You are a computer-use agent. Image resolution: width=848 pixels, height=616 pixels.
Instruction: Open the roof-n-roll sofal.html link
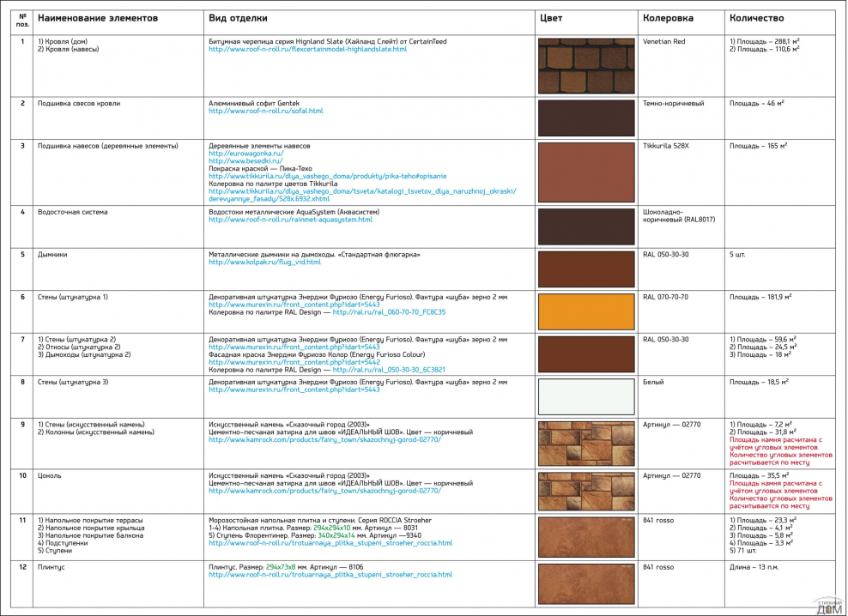[x=265, y=112]
